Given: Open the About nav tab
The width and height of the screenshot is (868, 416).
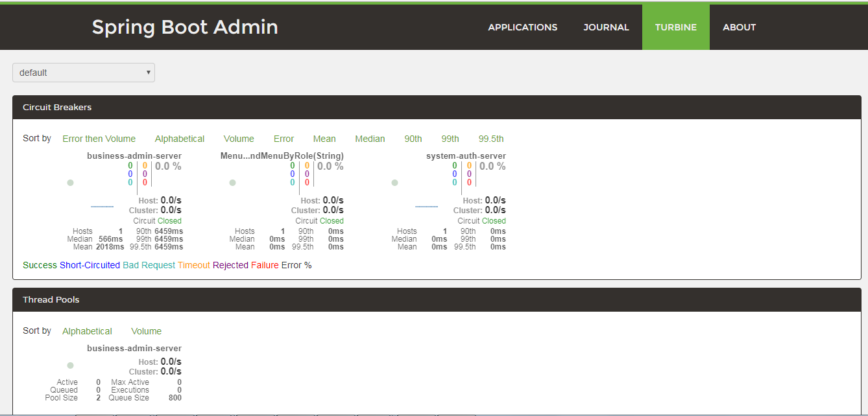Looking at the screenshot, I should pyautogui.click(x=739, y=27).
